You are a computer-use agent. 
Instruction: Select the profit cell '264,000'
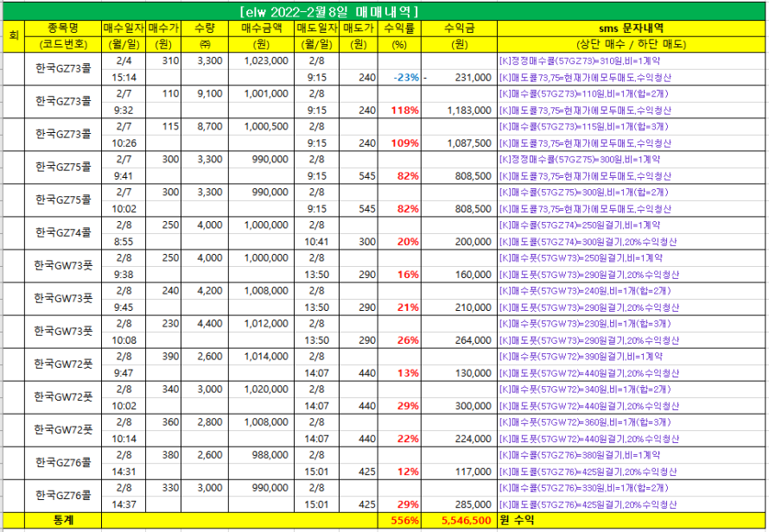(x=459, y=340)
